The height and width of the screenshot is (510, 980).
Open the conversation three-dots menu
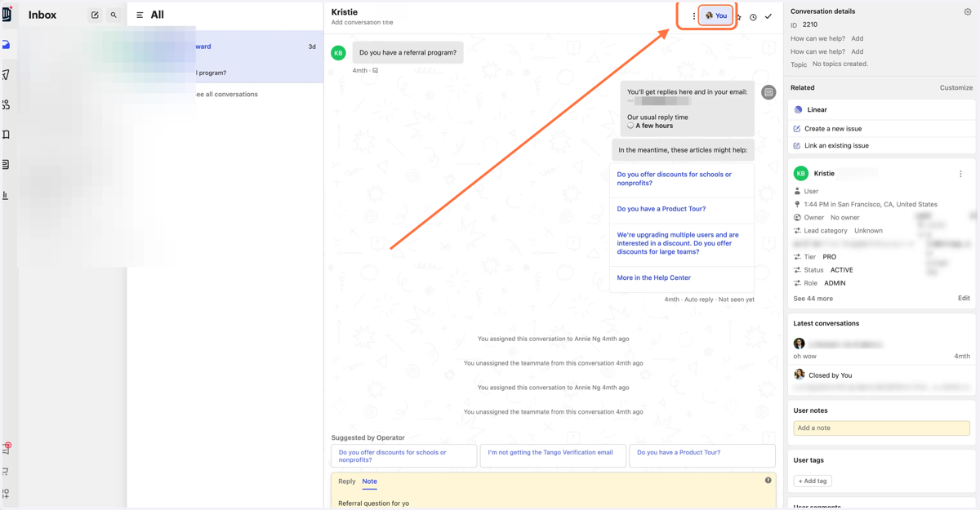(694, 16)
